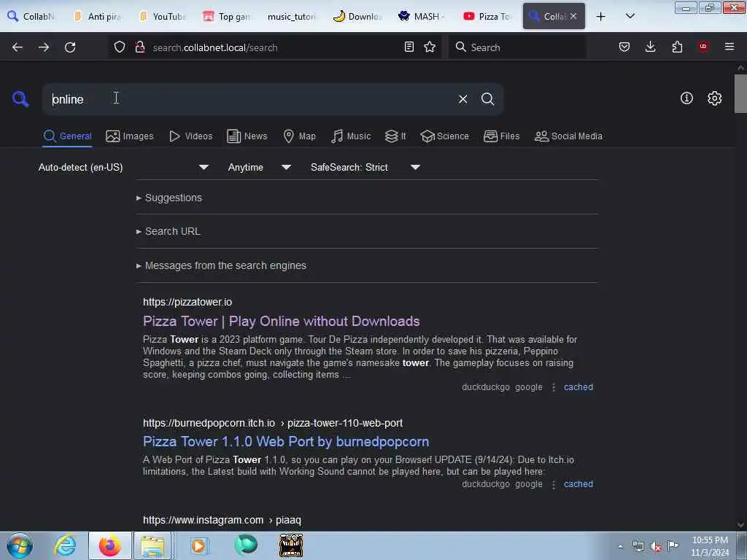
Task: Open Pizza Tower Play Online result link
Action: [x=281, y=322]
